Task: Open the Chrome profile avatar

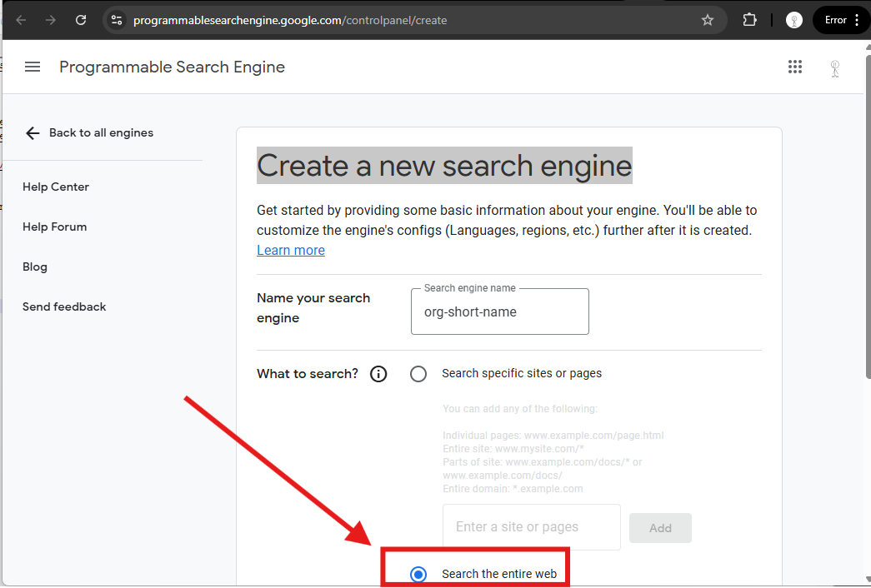Action: [793, 20]
